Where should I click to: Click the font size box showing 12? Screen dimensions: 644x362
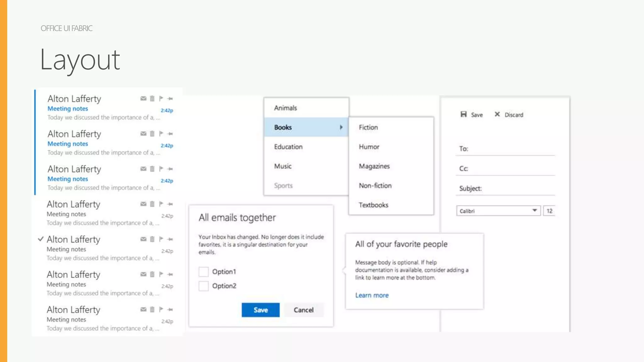coord(549,211)
